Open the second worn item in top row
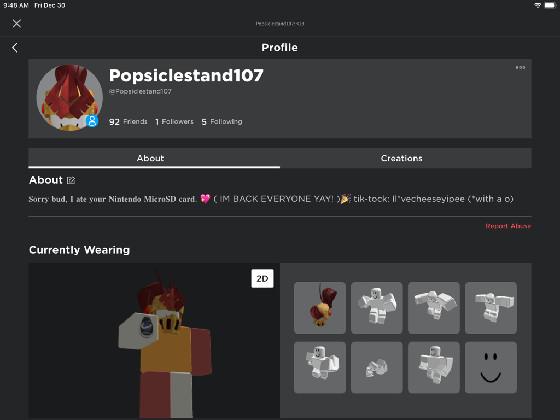560x420 pixels. point(377,308)
